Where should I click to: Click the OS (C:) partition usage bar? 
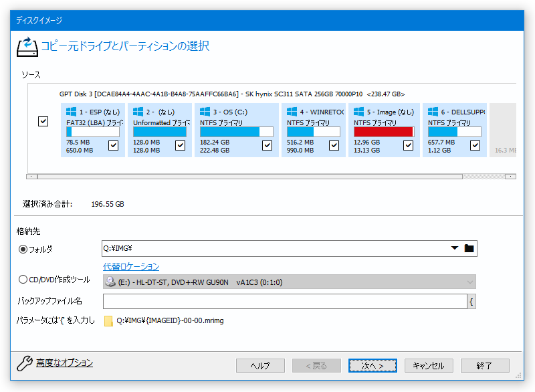pos(237,132)
